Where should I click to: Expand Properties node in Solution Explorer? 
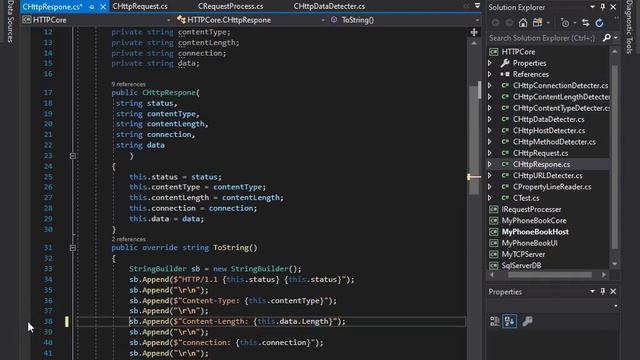tap(490, 63)
